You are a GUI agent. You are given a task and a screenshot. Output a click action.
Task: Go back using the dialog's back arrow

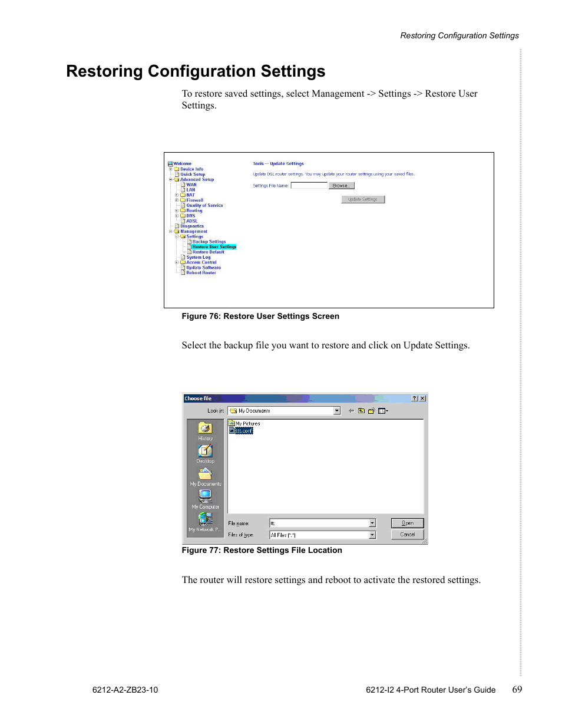(x=351, y=411)
